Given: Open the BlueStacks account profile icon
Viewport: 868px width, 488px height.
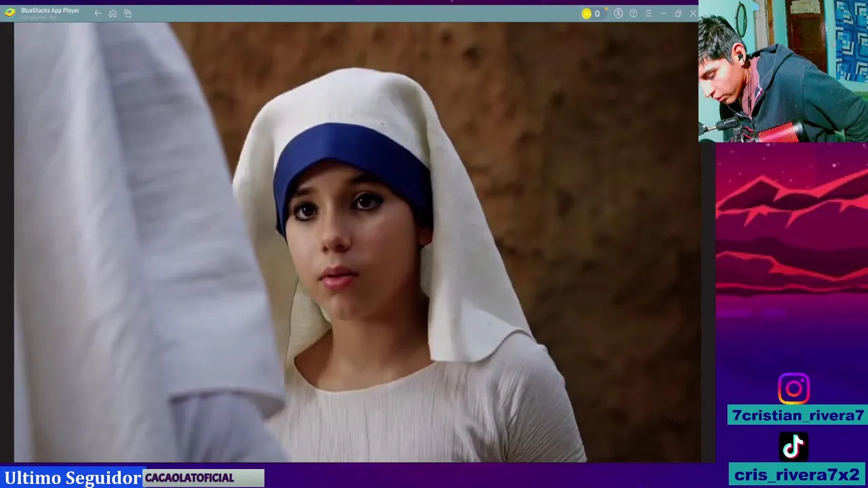Looking at the screenshot, I should click(618, 14).
